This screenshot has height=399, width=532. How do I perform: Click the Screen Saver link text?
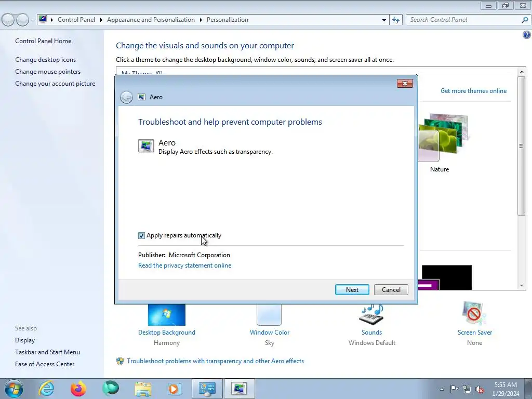tap(475, 332)
